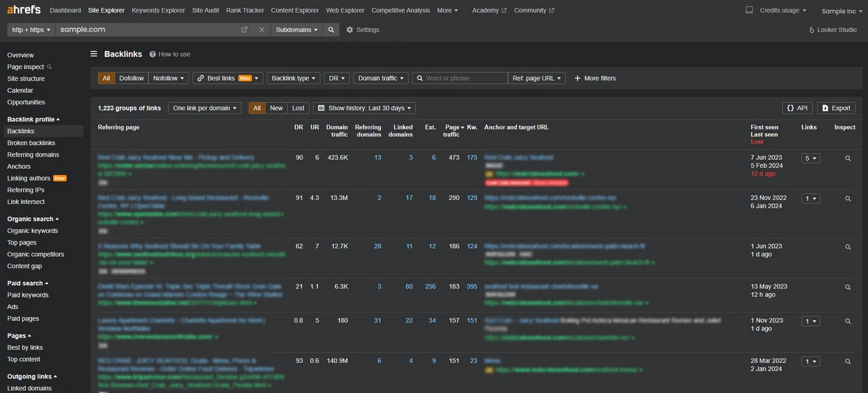
Task: Open Rank Tracker
Action: [x=245, y=10]
